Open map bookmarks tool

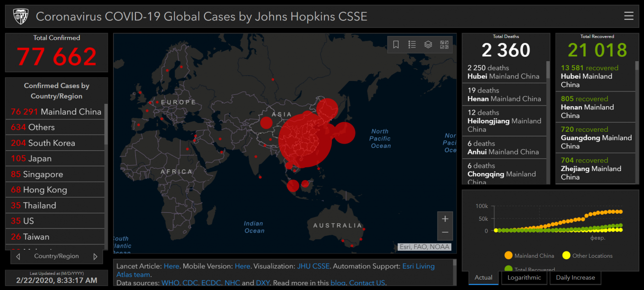[x=396, y=45]
